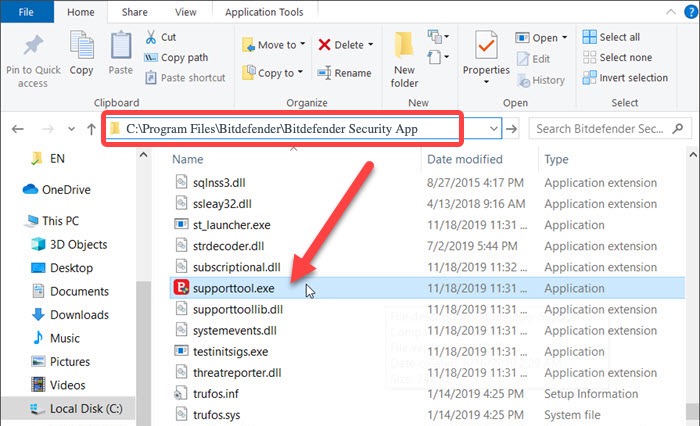Expand the Open dropdown arrow

(564, 38)
